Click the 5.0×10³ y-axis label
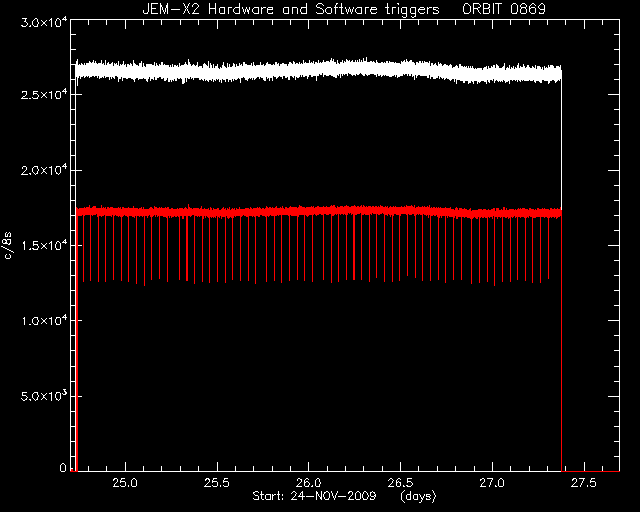The image size is (640, 512). (x=44, y=396)
